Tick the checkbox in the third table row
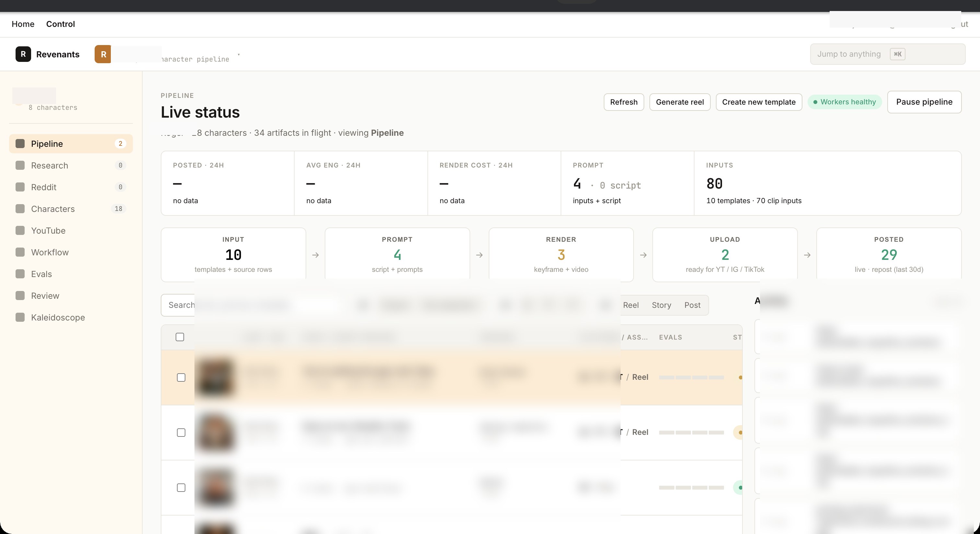This screenshot has height=534, width=980. pos(181,488)
